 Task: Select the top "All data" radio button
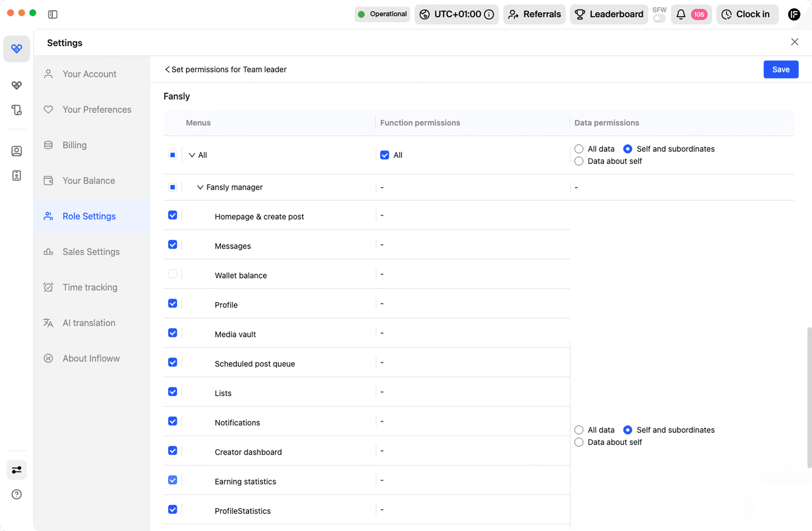(x=579, y=149)
